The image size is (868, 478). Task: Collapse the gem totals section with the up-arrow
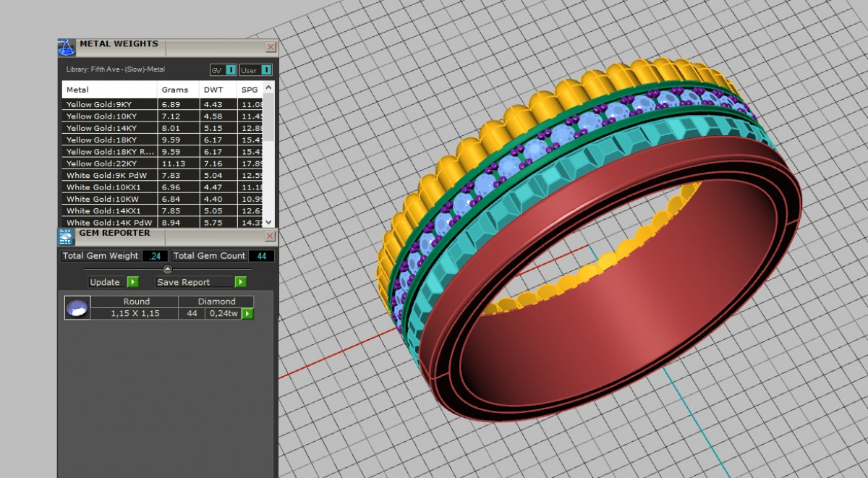coord(168,269)
